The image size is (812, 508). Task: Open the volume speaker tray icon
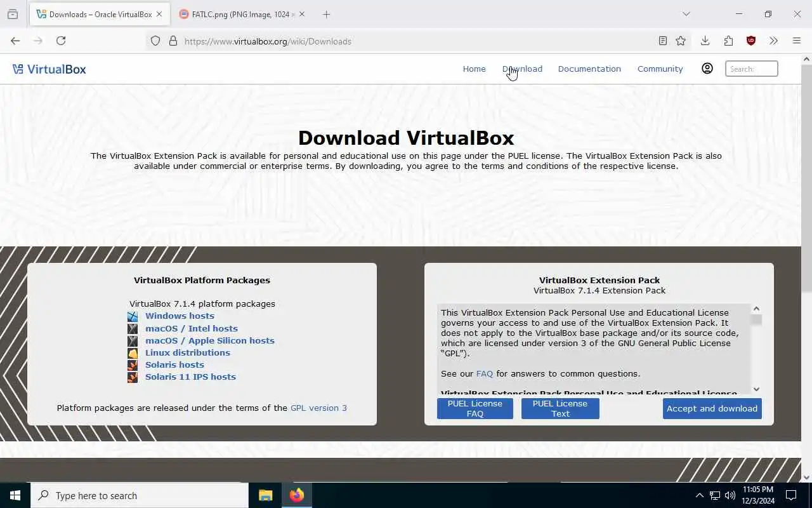[730, 495]
